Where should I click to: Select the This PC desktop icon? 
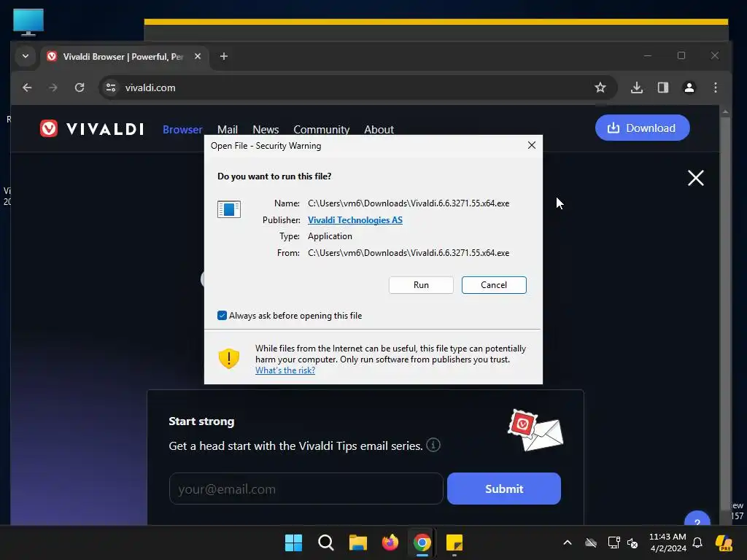coord(28,22)
